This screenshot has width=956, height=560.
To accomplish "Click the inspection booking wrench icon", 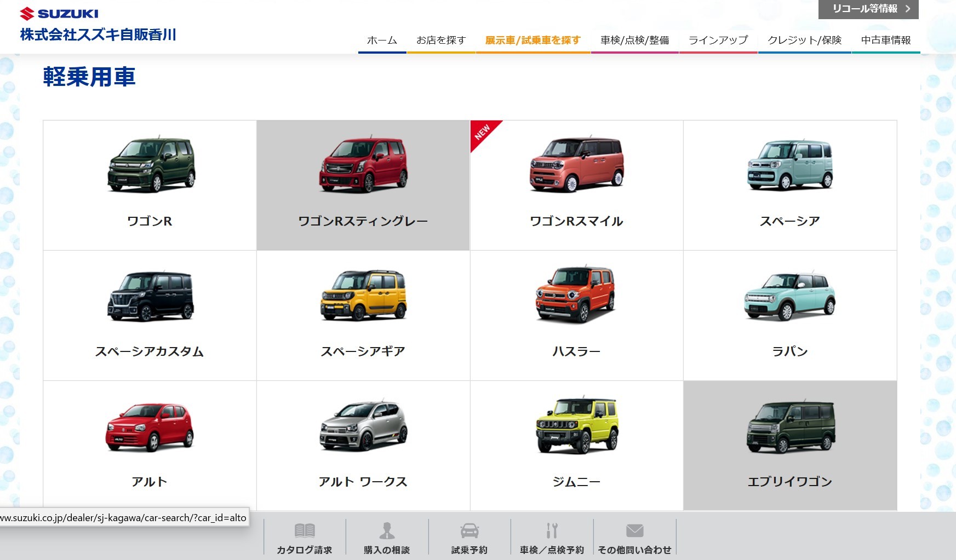I will pyautogui.click(x=552, y=530).
